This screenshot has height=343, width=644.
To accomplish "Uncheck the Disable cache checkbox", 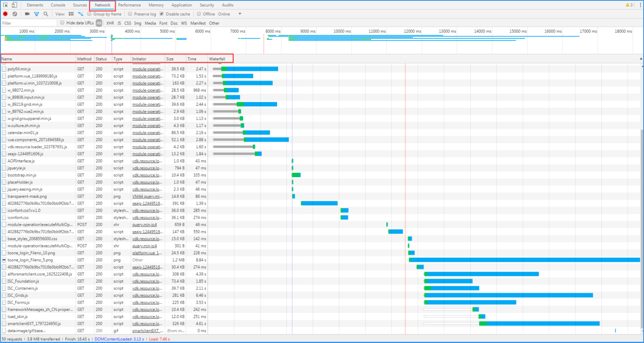I will pyautogui.click(x=162, y=14).
